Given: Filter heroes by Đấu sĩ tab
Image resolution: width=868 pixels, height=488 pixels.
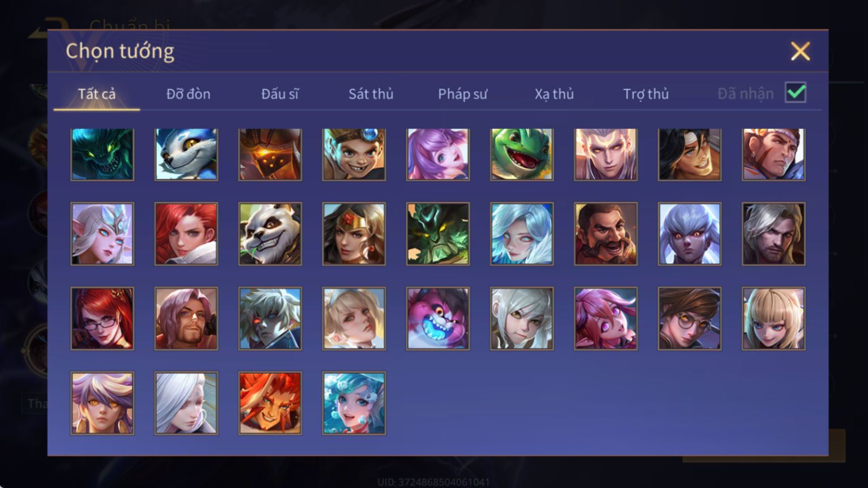Looking at the screenshot, I should 280,94.
